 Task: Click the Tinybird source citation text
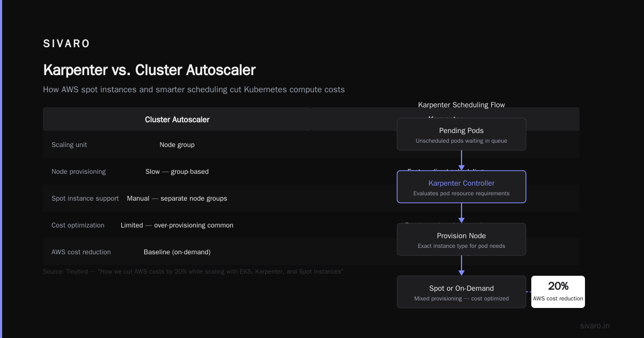pyautogui.click(x=193, y=271)
